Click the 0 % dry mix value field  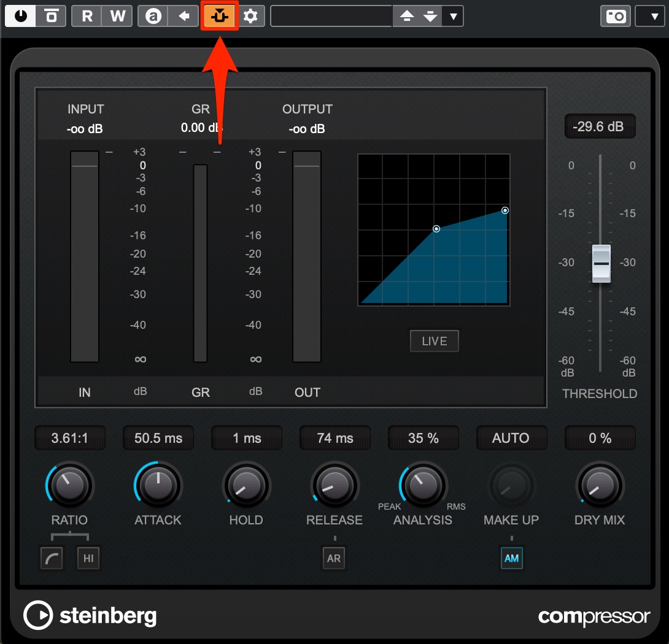600,437
